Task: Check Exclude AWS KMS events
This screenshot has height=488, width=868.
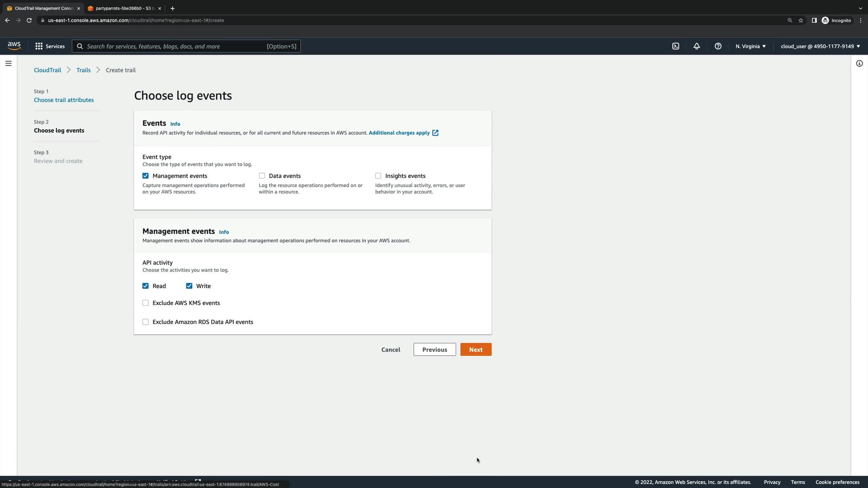Action: click(x=146, y=303)
